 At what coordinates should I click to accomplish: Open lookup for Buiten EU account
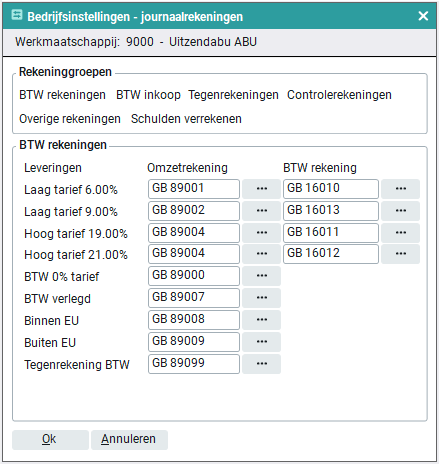[x=262, y=342]
